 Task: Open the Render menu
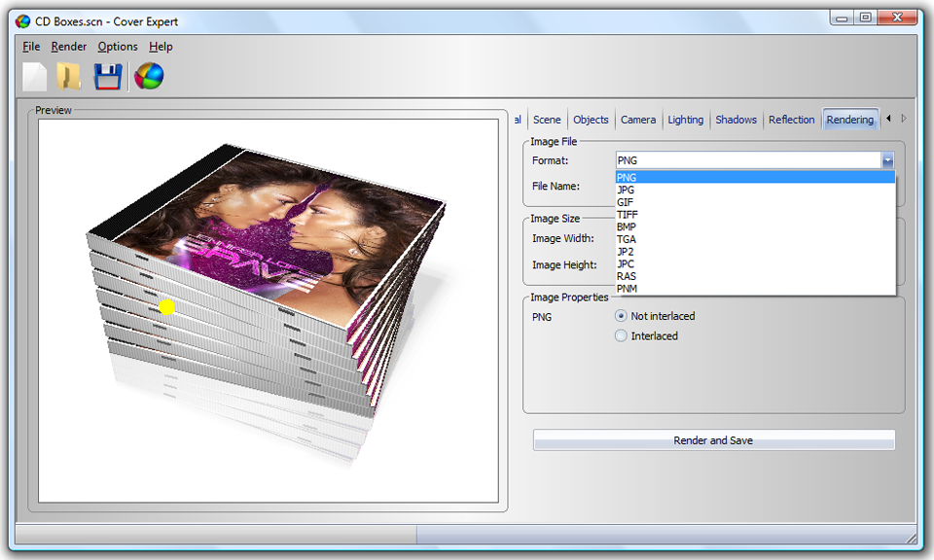pyautogui.click(x=68, y=47)
